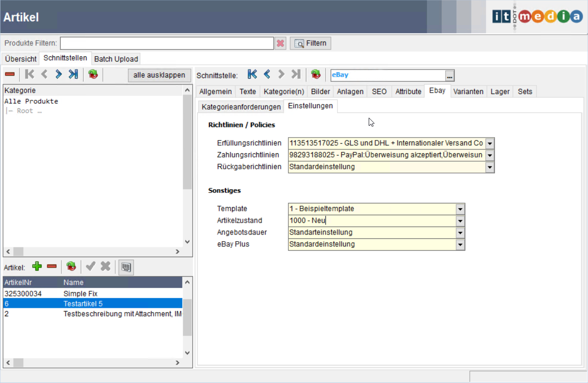Switch to the Batch Upload tab

116,59
